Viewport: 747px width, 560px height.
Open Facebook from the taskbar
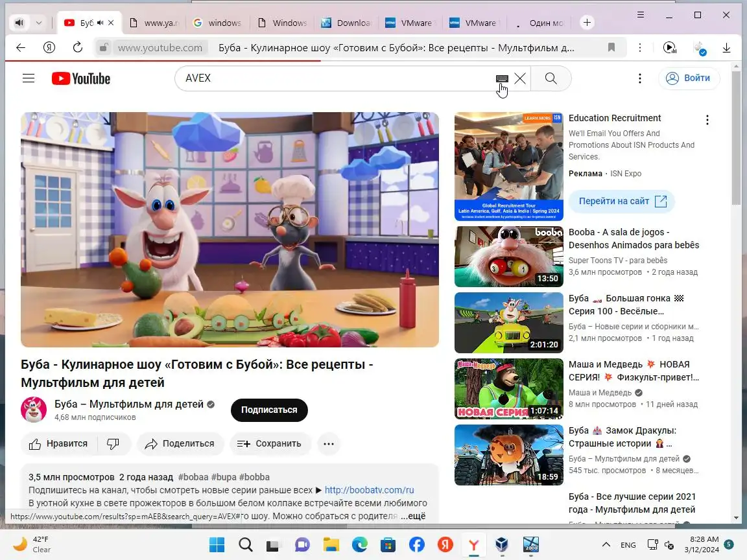[417, 544]
